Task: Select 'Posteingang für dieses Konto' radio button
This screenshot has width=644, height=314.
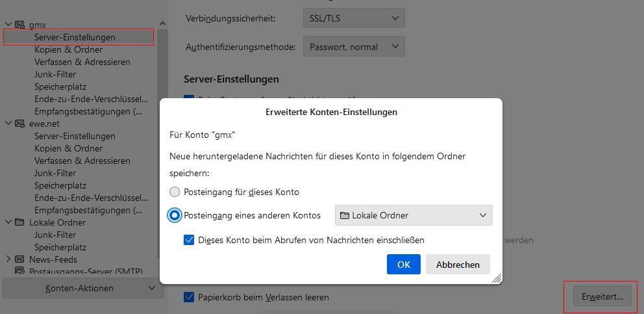Action: (x=175, y=192)
